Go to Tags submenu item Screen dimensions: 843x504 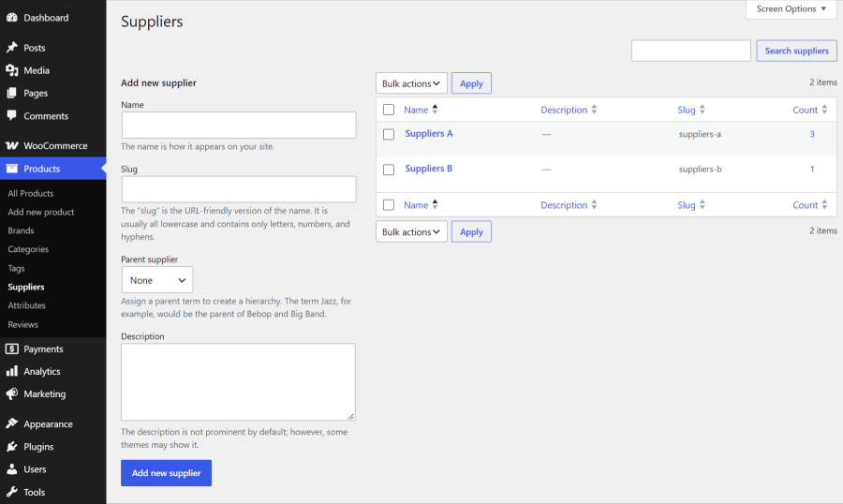[x=16, y=268]
